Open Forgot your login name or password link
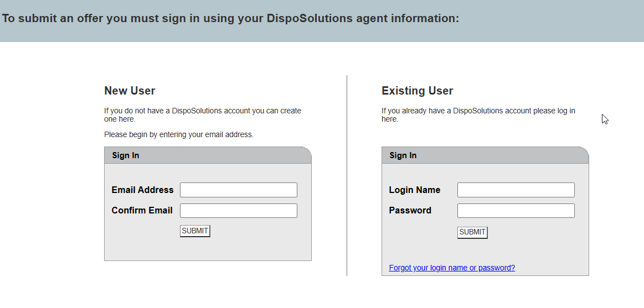 pos(452,268)
